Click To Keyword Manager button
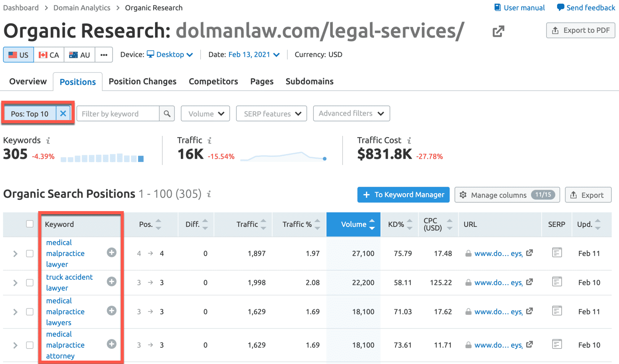This screenshot has height=364, width=619. click(403, 195)
